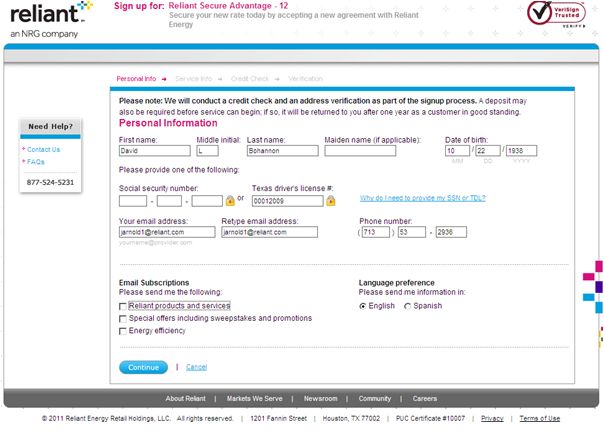Click the First name field
The width and height of the screenshot is (604, 448).
pos(154,151)
